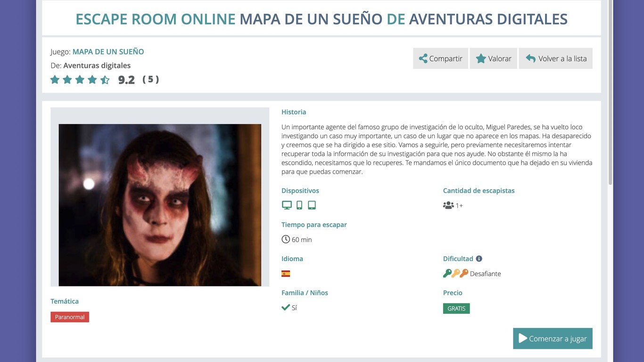The width and height of the screenshot is (644, 362).
Task: Click the share icon on the Compartir button
Action: tap(424, 58)
